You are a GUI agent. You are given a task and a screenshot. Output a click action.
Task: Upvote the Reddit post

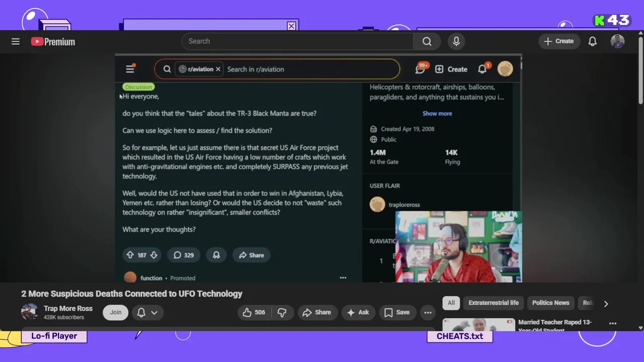(130, 255)
